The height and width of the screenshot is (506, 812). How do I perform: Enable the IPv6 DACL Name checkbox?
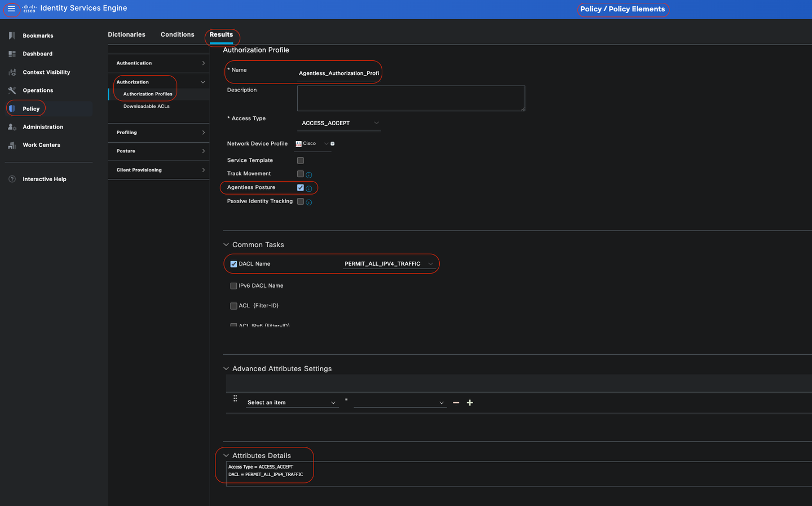tap(233, 286)
